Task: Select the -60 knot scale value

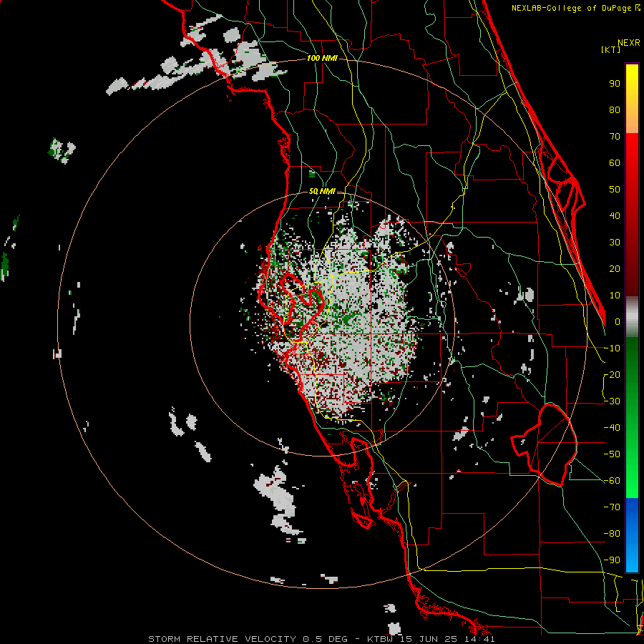Action: click(612, 481)
